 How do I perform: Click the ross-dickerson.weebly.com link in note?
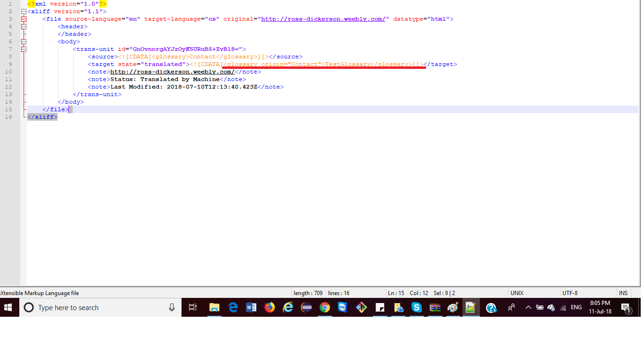pyautogui.click(x=172, y=72)
